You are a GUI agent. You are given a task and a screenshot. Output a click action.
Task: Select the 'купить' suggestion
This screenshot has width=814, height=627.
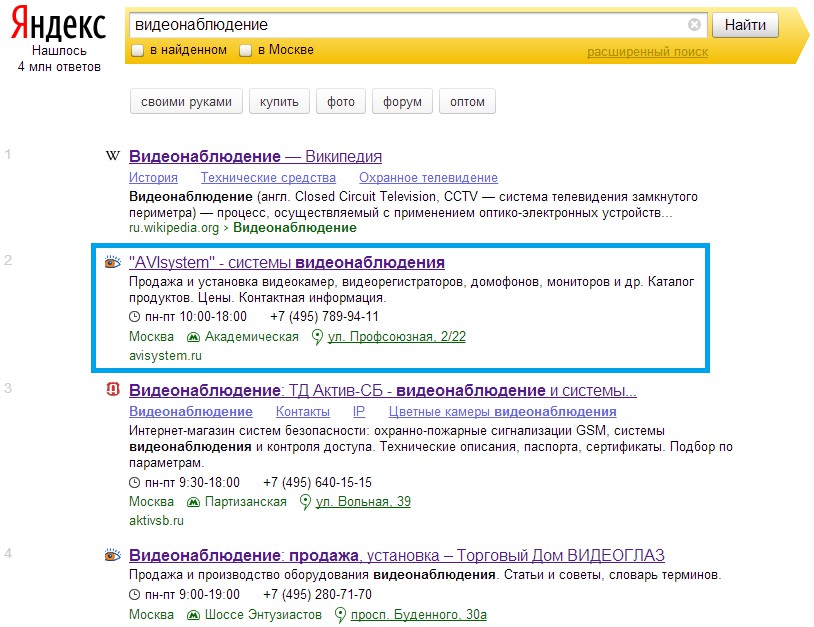coord(279,101)
